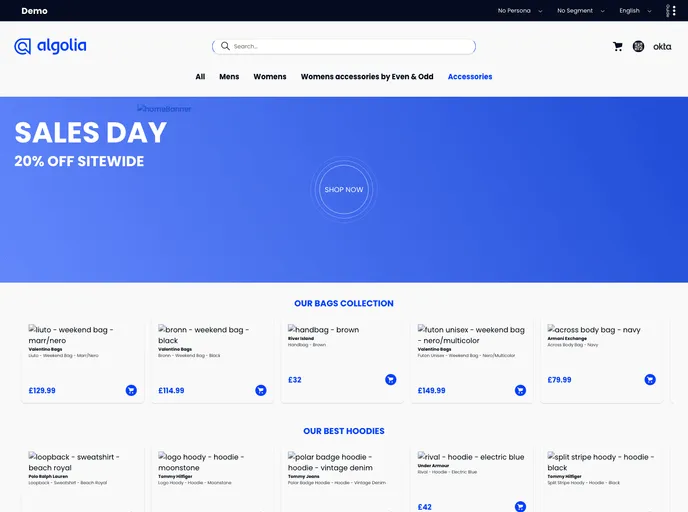Click Polo Ralph Lauren brand label
The width and height of the screenshot is (688, 512).
click(x=48, y=476)
